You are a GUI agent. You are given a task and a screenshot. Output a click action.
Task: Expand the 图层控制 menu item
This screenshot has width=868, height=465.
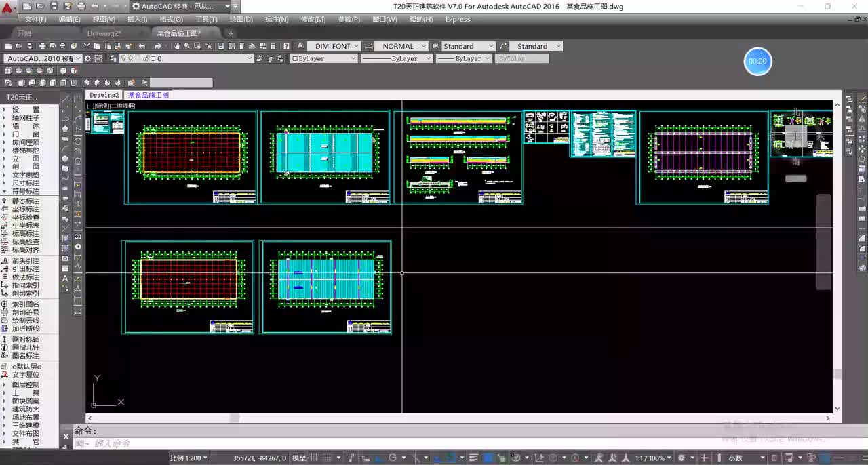26,384
